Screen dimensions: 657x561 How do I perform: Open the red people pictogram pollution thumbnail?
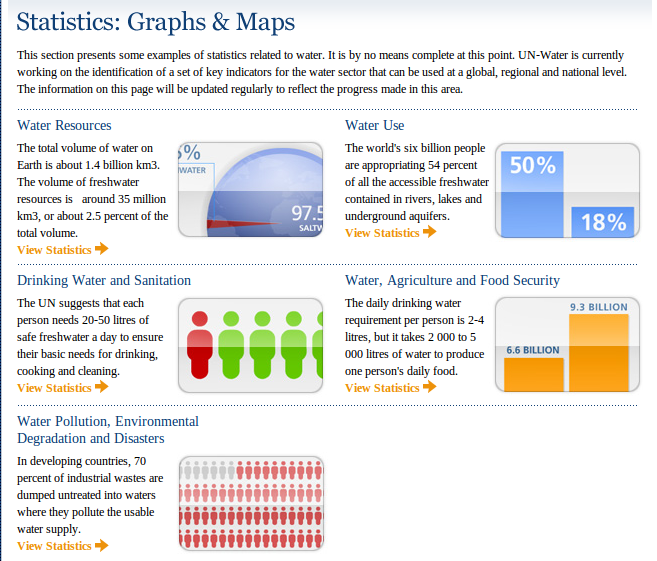coord(251,503)
